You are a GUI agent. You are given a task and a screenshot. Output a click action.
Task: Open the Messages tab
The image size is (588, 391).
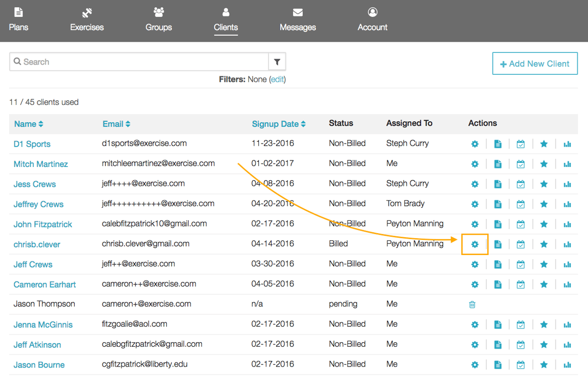click(298, 19)
